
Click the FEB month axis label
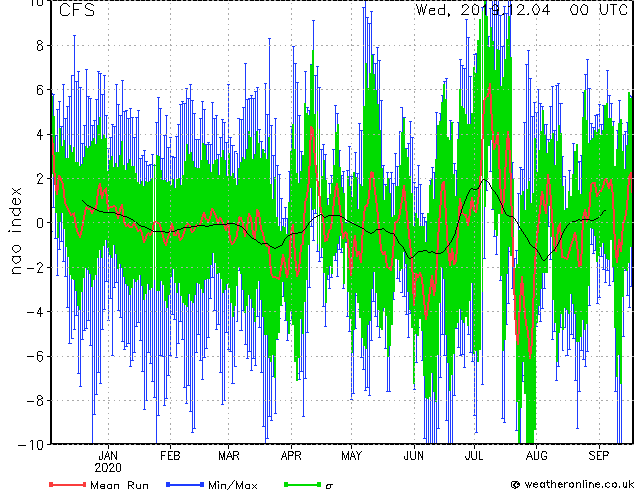coord(170,456)
